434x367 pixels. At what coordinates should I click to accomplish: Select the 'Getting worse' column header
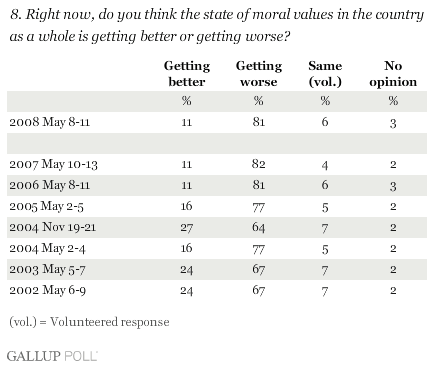pyautogui.click(x=259, y=74)
